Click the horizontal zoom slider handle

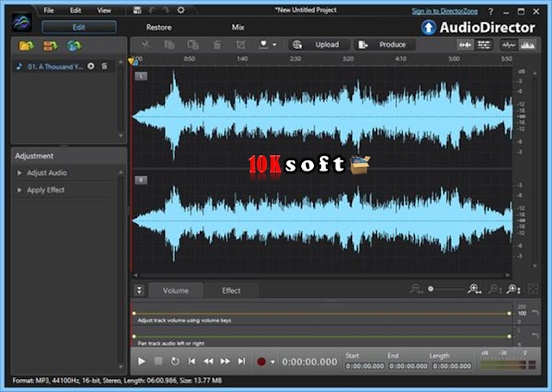pos(430,289)
